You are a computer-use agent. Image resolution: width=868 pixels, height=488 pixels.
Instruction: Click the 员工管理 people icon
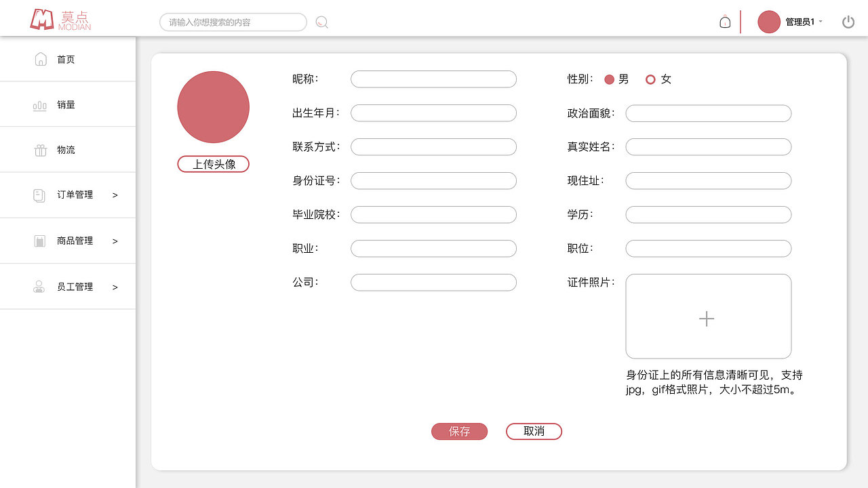click(x=37, y=285)
